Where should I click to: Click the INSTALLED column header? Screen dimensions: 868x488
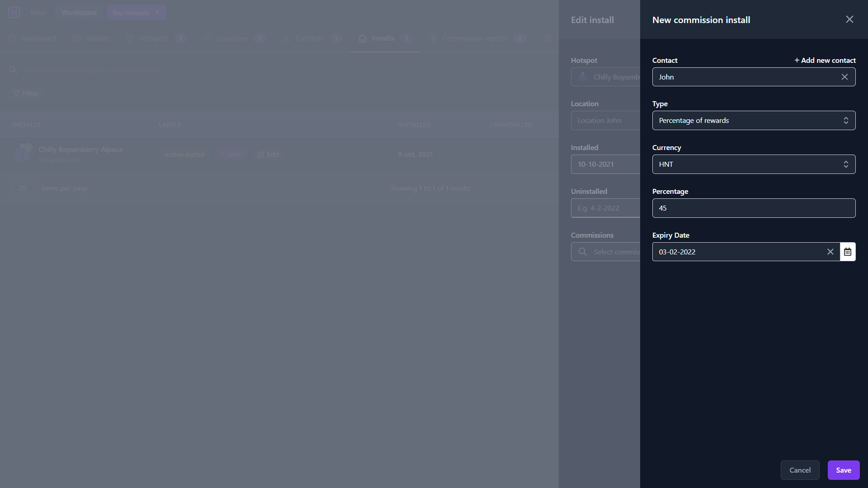[414, 125]
